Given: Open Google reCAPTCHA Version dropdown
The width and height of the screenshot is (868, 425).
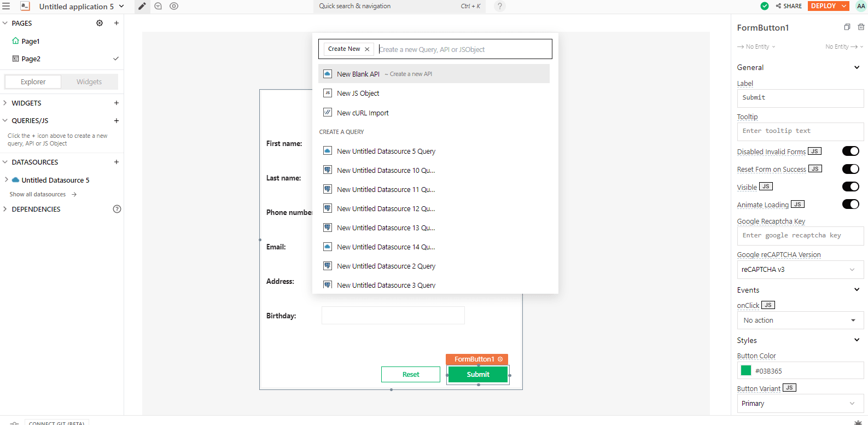Looking at the screenshot, I should pyautogui.click(x=800, y=270).
